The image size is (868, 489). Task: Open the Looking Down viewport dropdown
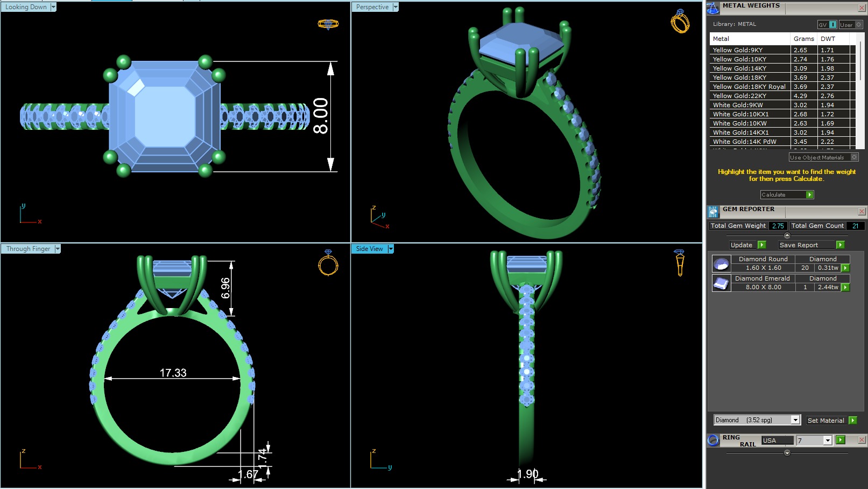[53, 7]
